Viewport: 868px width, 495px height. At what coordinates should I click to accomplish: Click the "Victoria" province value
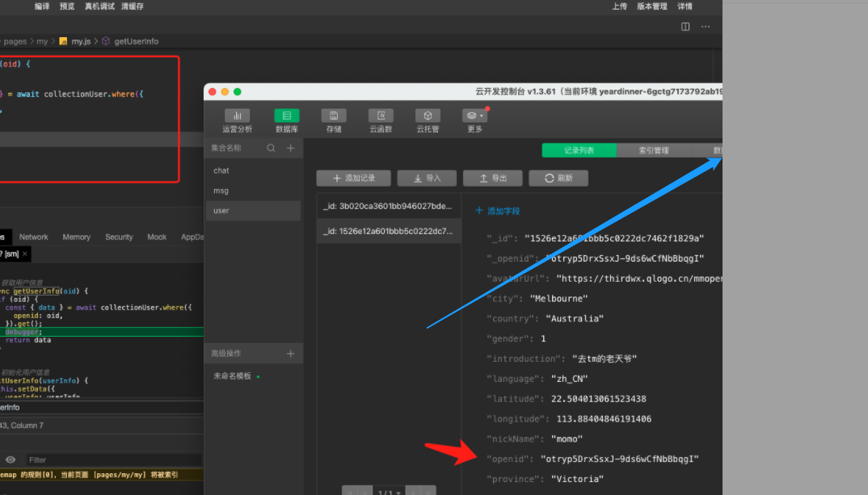[577, 479]
